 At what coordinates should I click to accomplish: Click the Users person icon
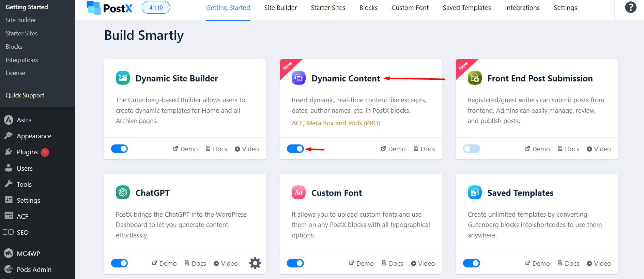point(9,168)
